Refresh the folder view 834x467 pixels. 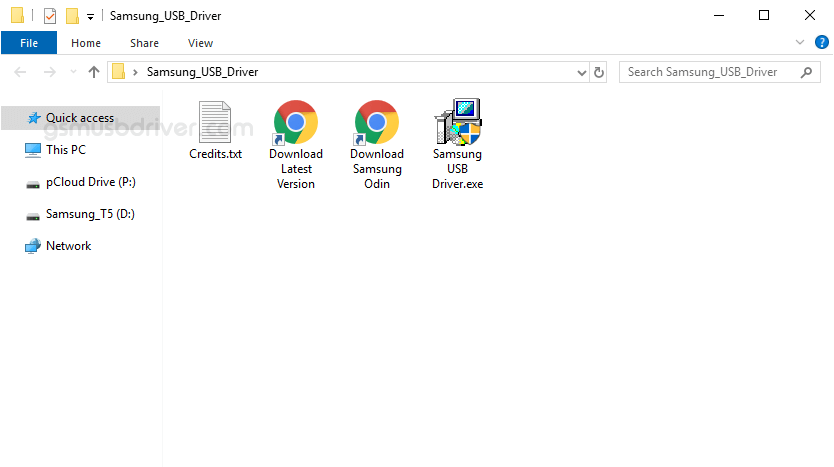(598, 72)
